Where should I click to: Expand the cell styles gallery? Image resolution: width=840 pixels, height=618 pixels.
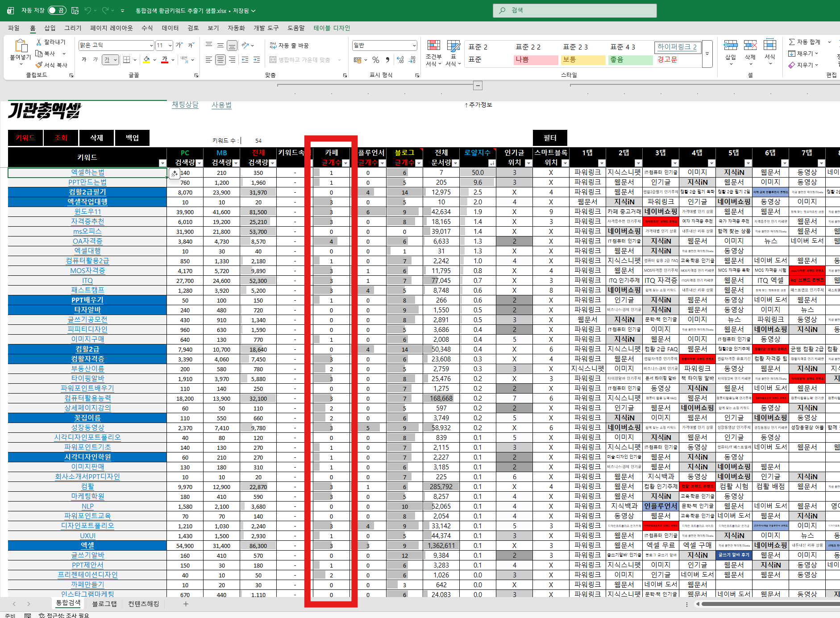707,54
